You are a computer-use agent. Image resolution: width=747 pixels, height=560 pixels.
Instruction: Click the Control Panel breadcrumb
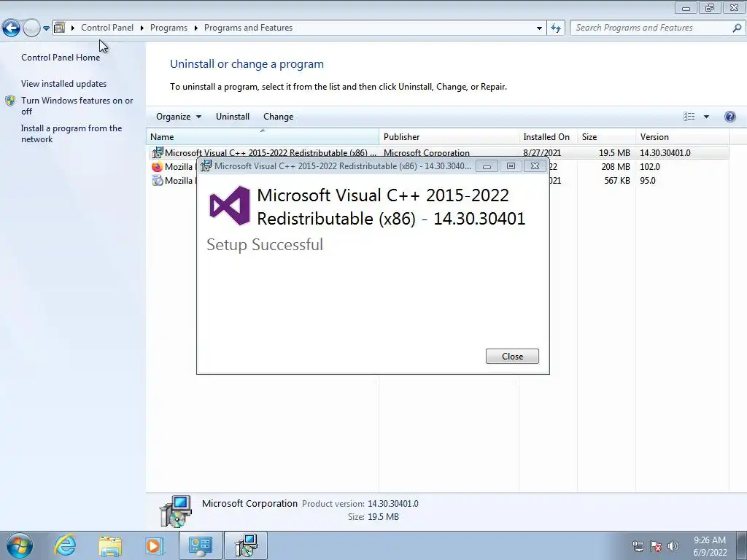pos(107,28)
